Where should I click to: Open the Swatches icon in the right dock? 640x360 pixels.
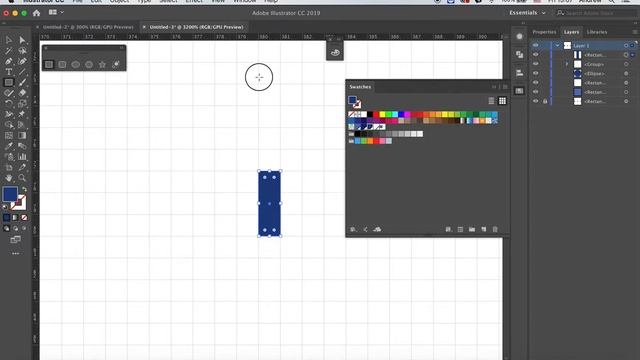[x=519, y=91]
